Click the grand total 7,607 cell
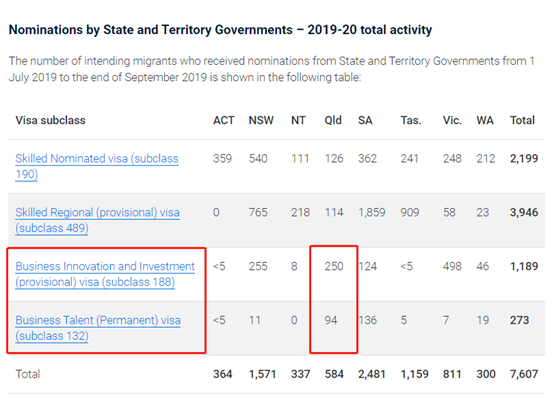Viewport: 554px width, 408px height. 524,374
